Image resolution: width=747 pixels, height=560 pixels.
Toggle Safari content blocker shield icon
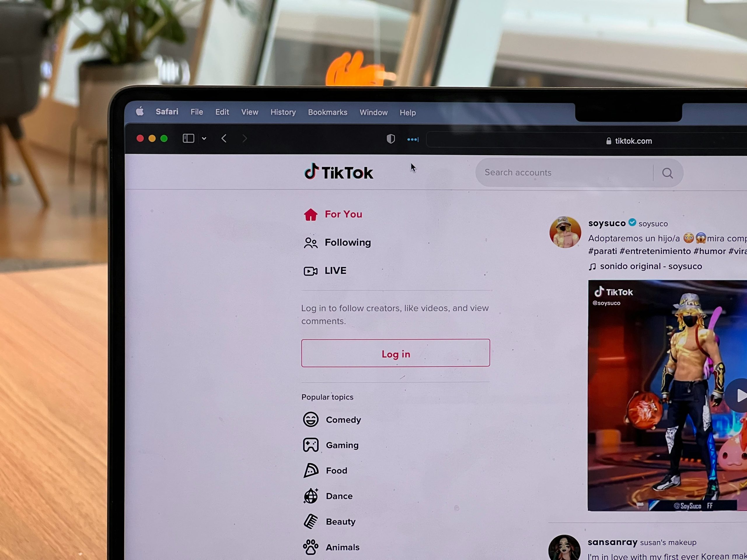390,139
